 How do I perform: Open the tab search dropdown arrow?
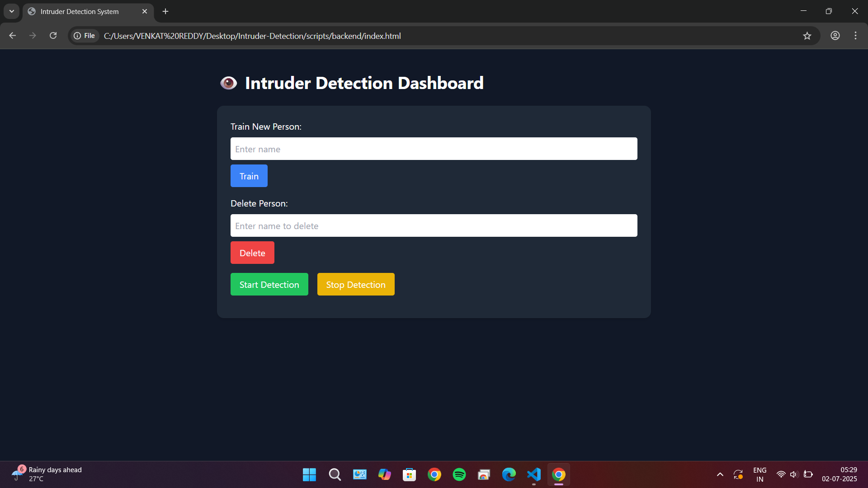click(x=11, y=11)
